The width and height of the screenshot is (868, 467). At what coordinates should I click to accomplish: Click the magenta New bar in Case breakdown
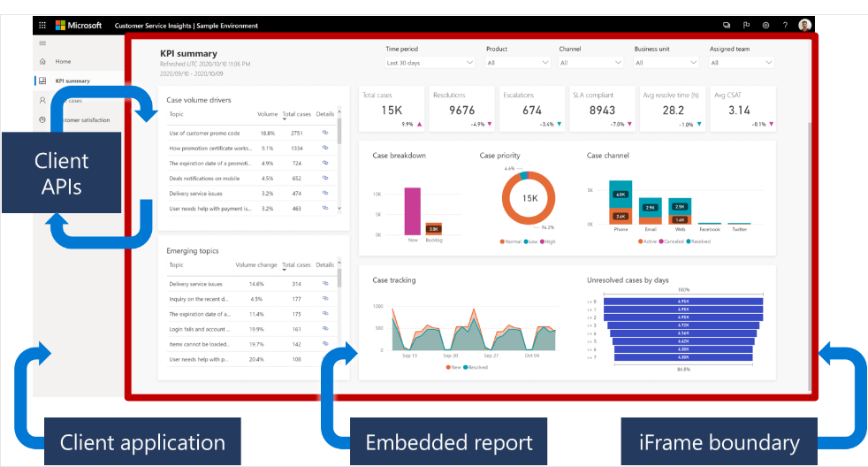click(x=413, y=211)
